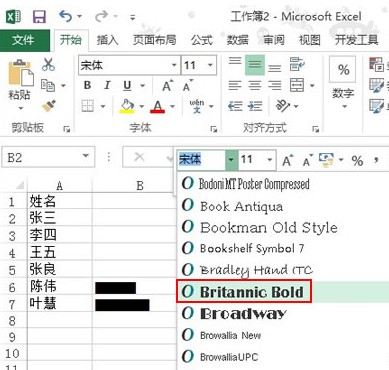Open the 文件 menu tab

click(x=23, y=40)
